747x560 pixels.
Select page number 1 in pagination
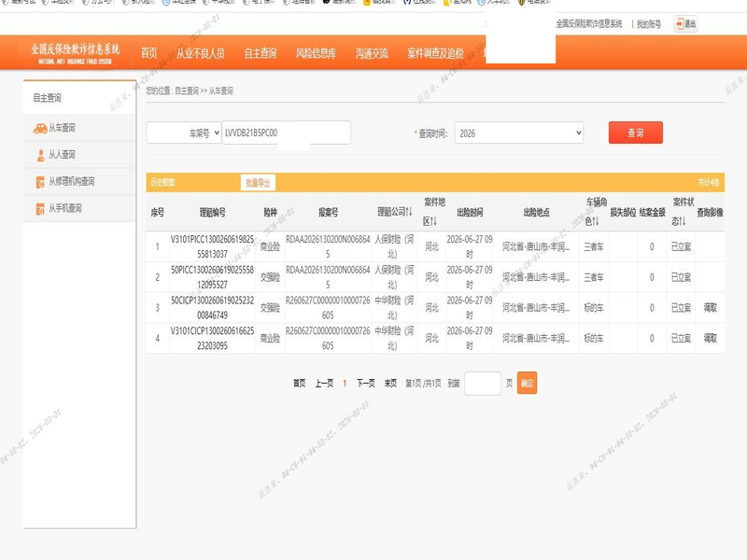tap(345, 384)
